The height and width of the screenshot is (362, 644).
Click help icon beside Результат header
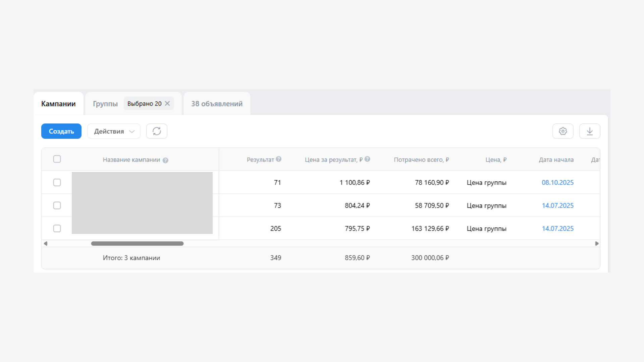pos(279,159)
